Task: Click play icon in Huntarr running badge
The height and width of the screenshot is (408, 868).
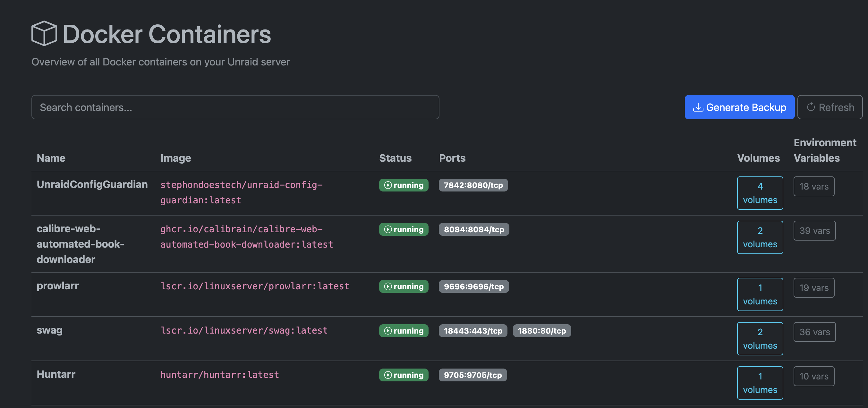Action: point(388,375)
